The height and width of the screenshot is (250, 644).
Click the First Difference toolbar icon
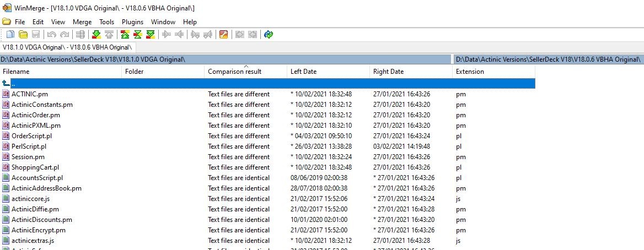pyautogui.click(x=125, y=35)
